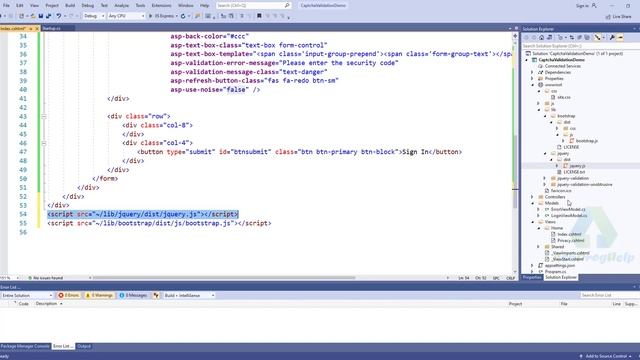This screenshot has width=640, height=360.
Task: Select LoginViewModel.cs in Solution Explorer
Action: click(x=569, y=216)
